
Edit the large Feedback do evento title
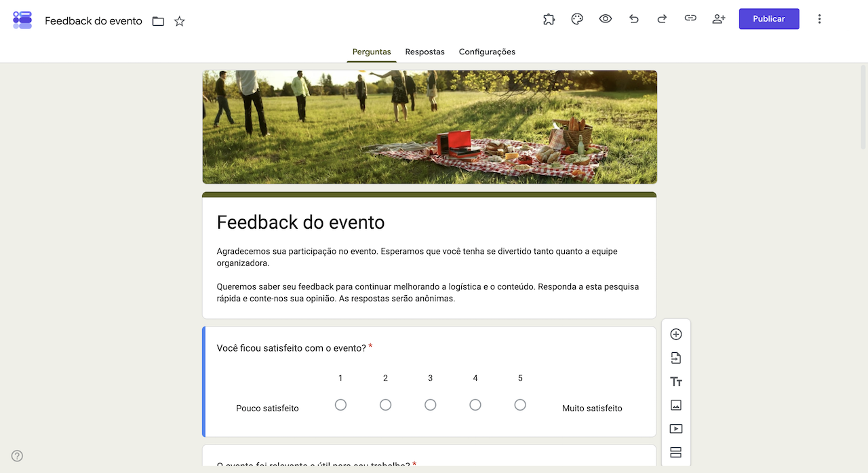pos(300,222)
